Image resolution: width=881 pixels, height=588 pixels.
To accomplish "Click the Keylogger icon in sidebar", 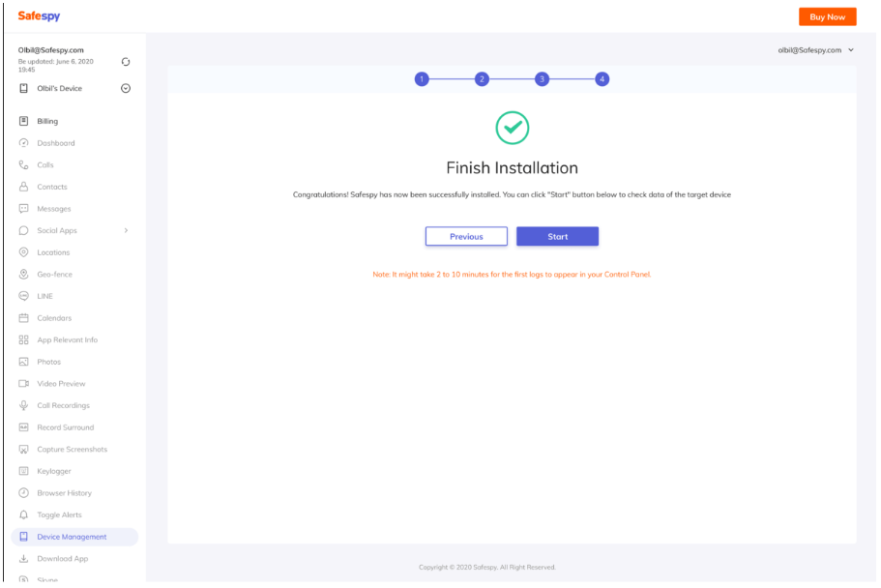I will tap(23, 471).
